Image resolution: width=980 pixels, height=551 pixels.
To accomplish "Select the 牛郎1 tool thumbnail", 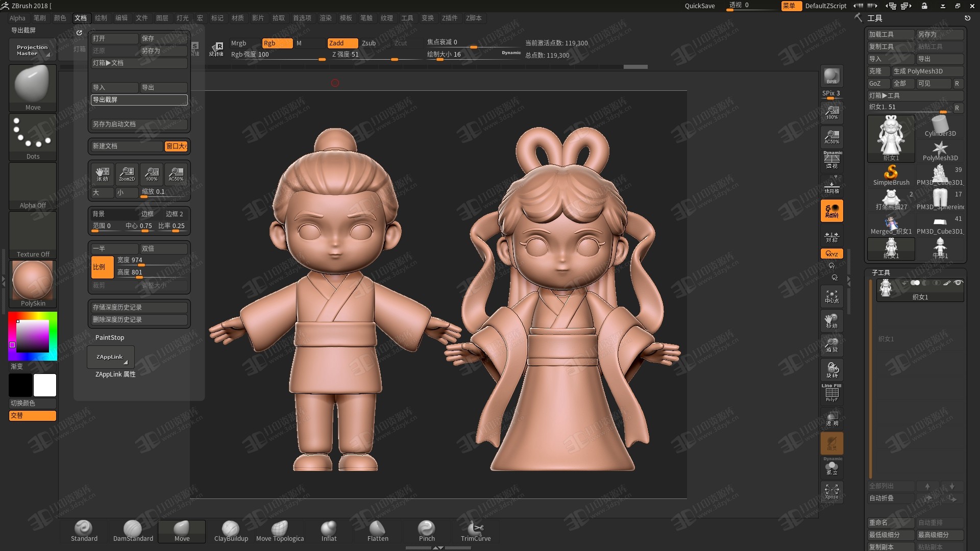I will tap(940, 249).
